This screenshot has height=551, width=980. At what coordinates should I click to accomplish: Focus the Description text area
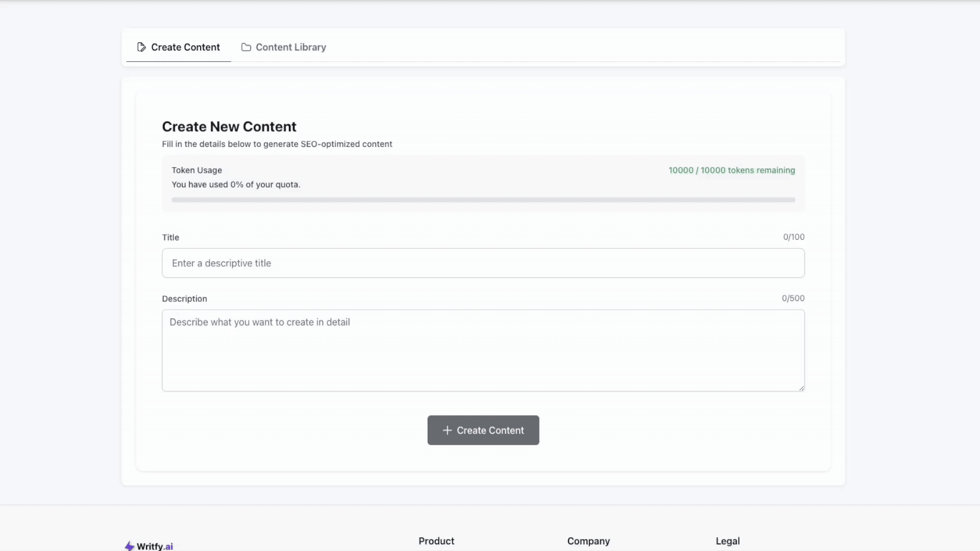483,350
